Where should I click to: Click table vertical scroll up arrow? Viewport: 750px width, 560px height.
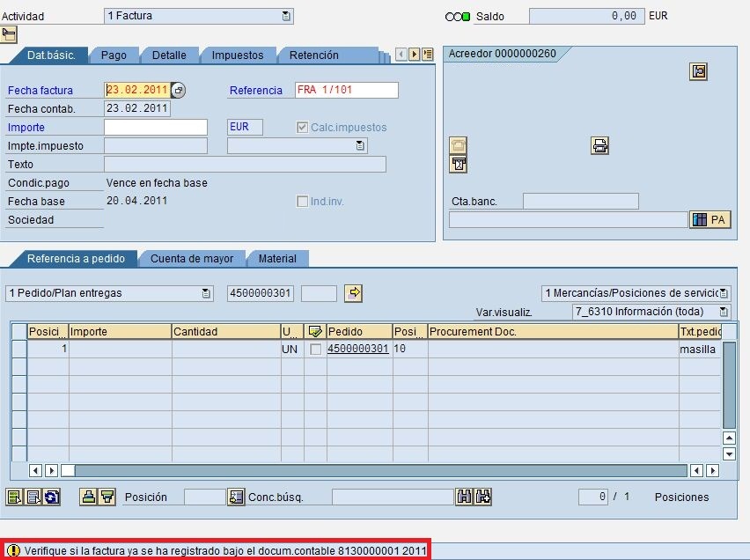coord(729,438)
